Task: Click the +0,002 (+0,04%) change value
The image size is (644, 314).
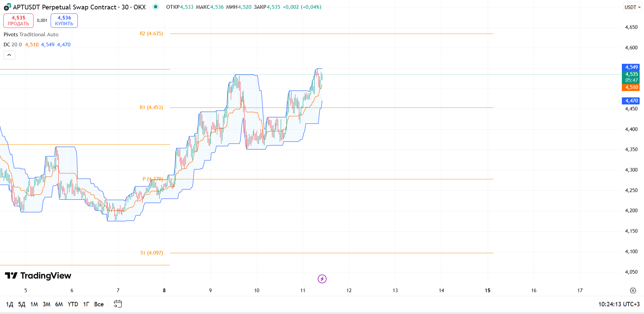Action: click(x=302, y=7)
